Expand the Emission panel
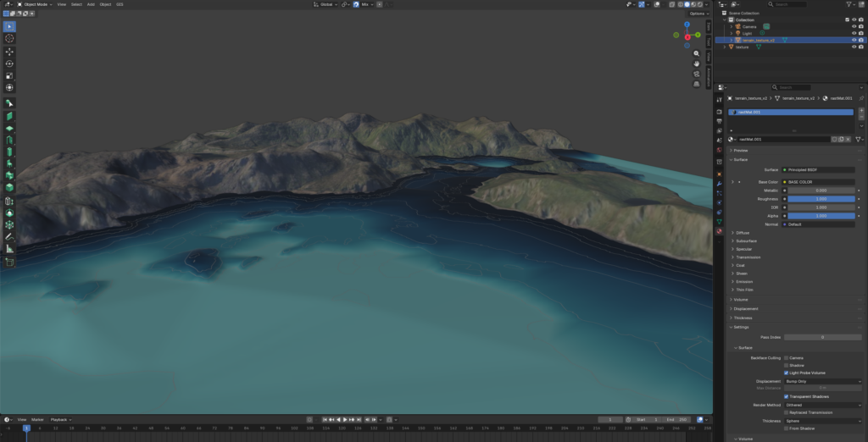Screen dimensions: 868x442 pyautogui.click(x=744, y=281)
